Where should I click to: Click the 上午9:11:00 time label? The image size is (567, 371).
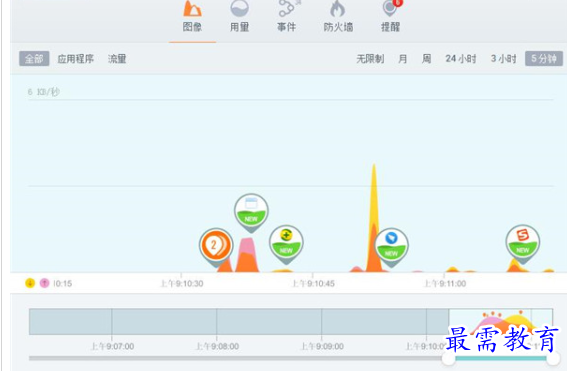pyautogui.click(x=445, y=283)
